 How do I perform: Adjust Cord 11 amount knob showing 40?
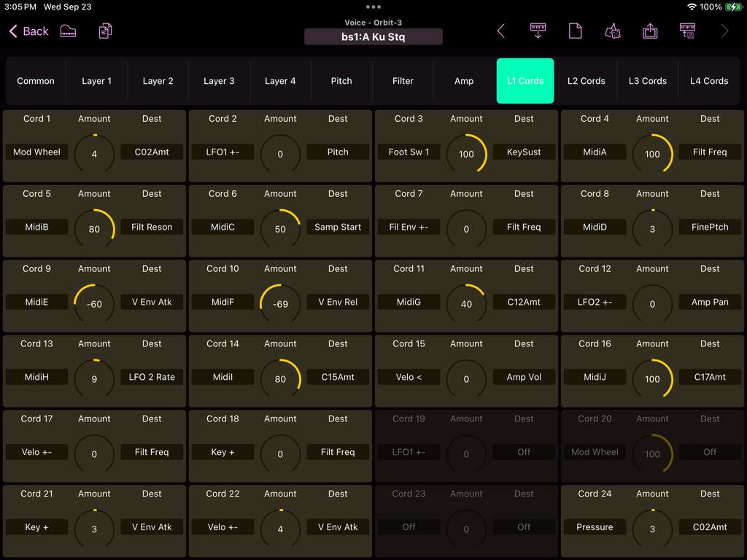coord(466,304)
